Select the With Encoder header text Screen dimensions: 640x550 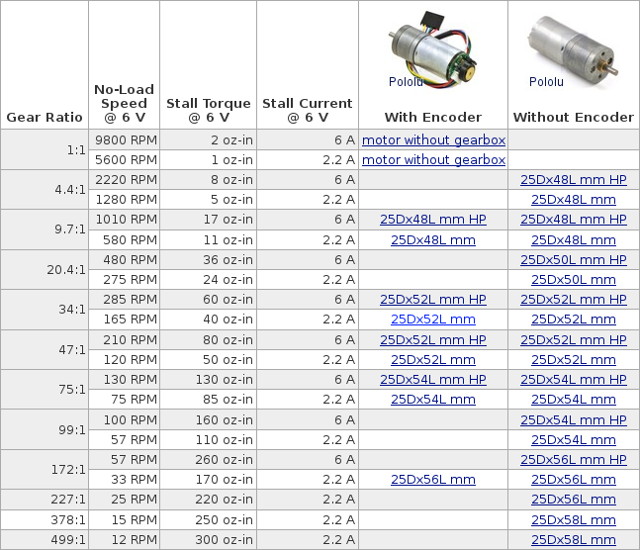(x=433, y=117)
